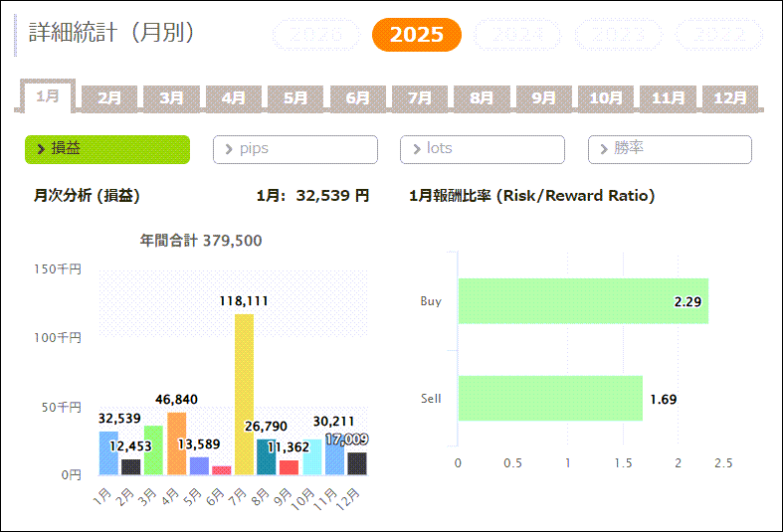
Task: Open the 1月 month tab
Action: pyautogui.click(x=48, y=96)
